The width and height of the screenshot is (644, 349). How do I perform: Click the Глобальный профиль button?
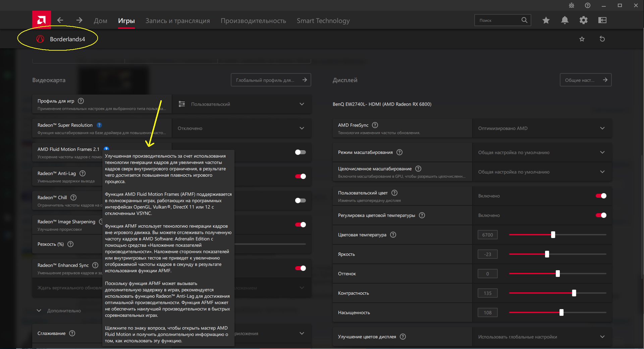(271, 80)
